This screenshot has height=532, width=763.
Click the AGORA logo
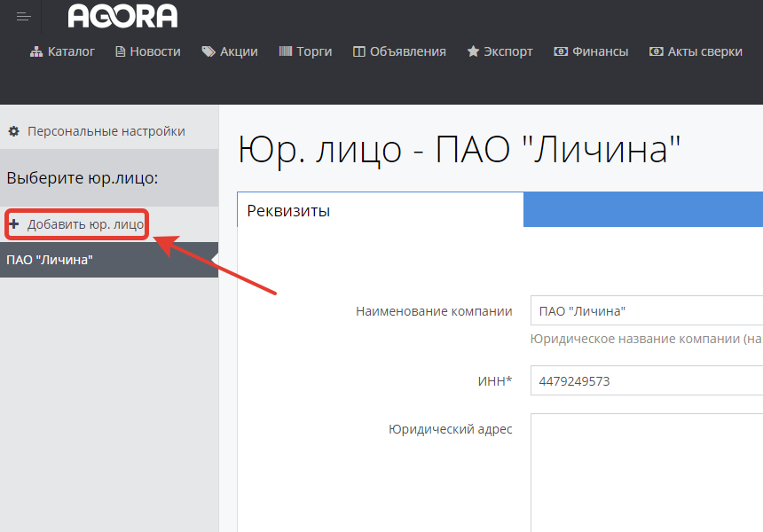click(x=122, y=16)
